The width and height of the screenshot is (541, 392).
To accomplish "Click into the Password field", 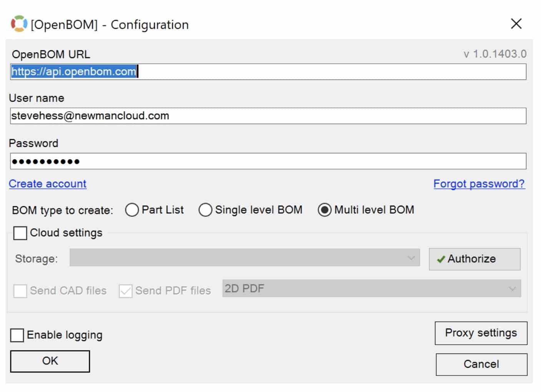I will (268, 161).
